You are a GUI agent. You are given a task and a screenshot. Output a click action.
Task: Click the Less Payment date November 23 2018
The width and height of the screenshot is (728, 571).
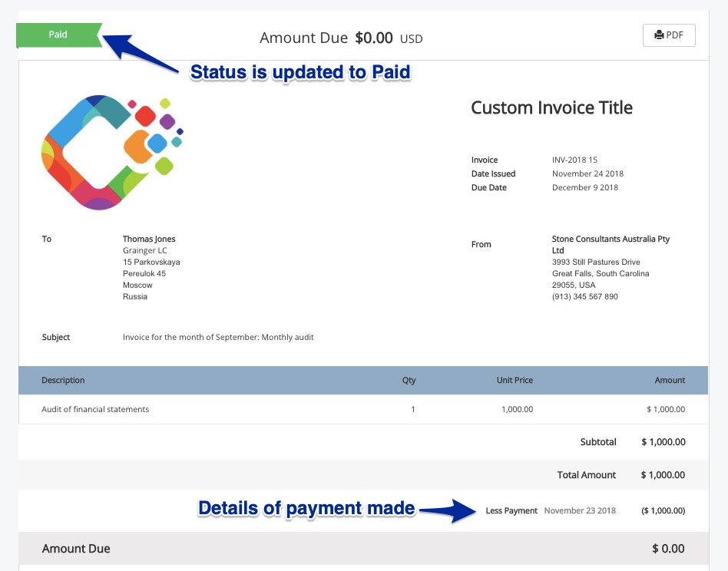pyautogui.click(x=580, y=510)
